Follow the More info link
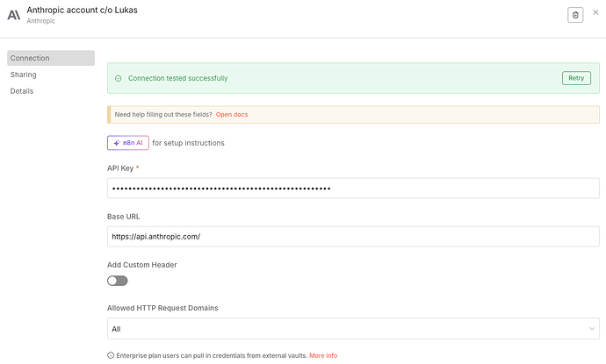The width and height of the screenshot is (606, 364). click(323, 355)
